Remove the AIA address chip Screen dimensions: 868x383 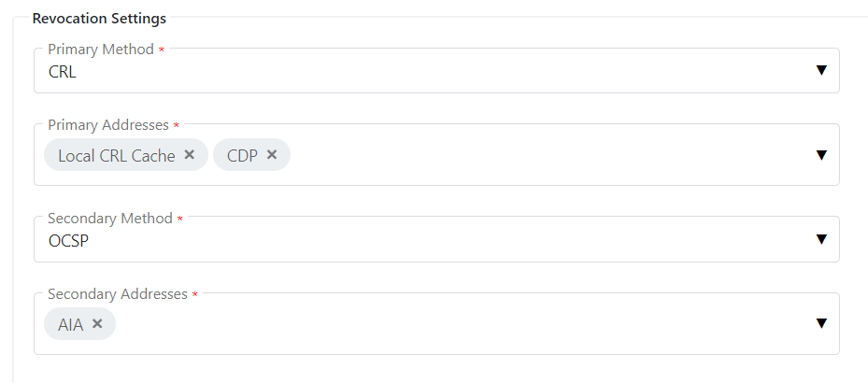pos(97,324)
